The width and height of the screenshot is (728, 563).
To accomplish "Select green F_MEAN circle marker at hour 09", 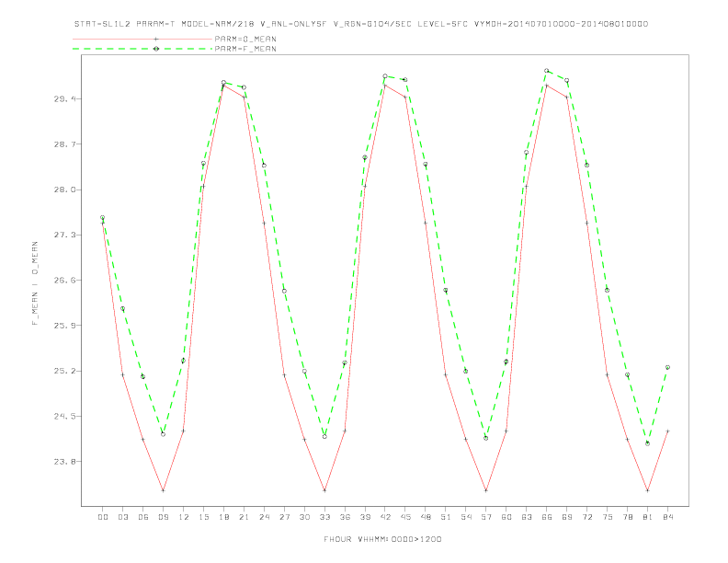I will (x=163, y=434).
